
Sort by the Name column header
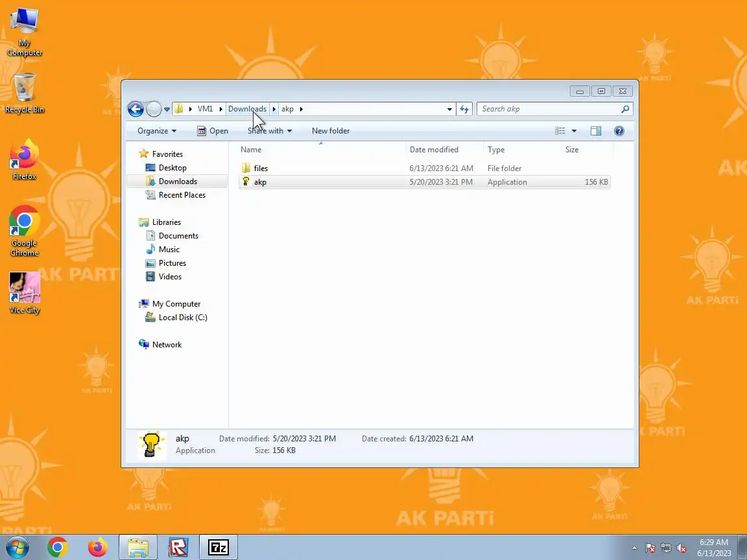pyautogui.click(x=321, y=150)
